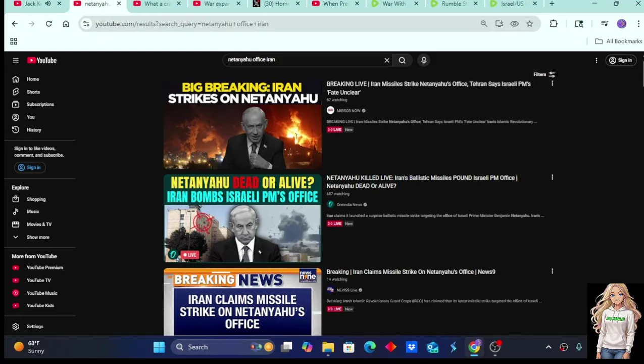Open All Bookmarks folder

(x=619, y=41)
